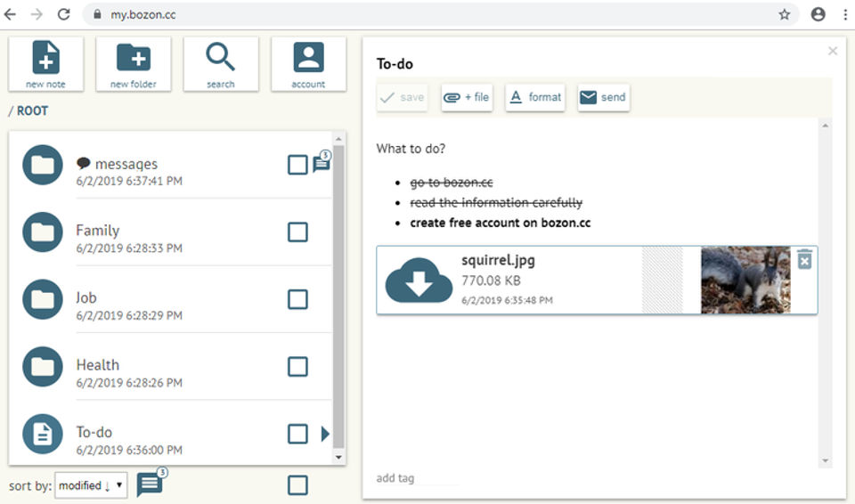Click the chat icon next to sort

(150, 484)
